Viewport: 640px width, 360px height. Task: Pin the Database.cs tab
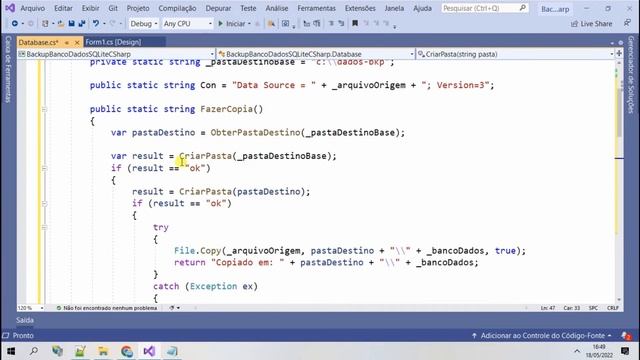(x=67, y=42)
